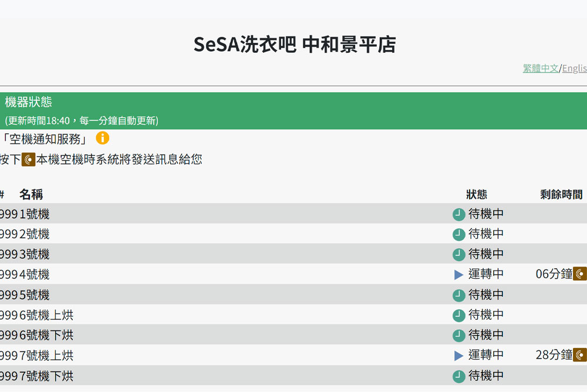
Task: Click the 剩餘時間 column header
Action: 561,194
